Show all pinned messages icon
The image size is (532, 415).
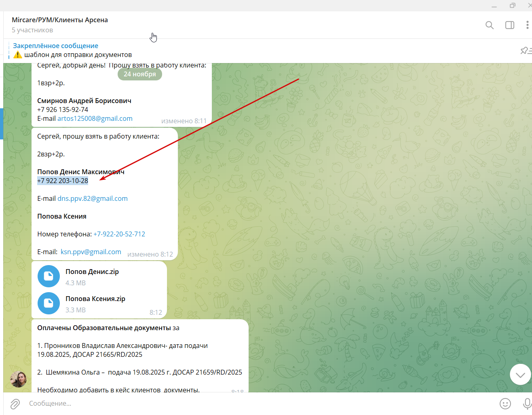[526, 51]
